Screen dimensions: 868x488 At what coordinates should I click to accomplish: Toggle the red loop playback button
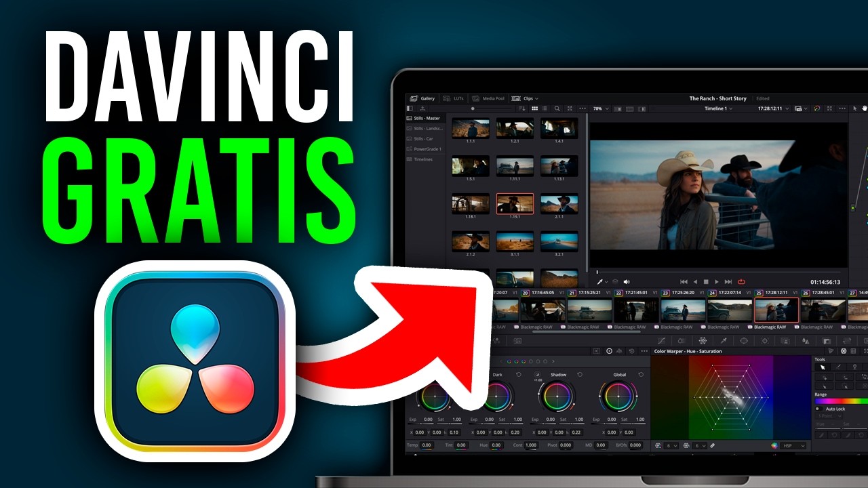pos(741,281)
